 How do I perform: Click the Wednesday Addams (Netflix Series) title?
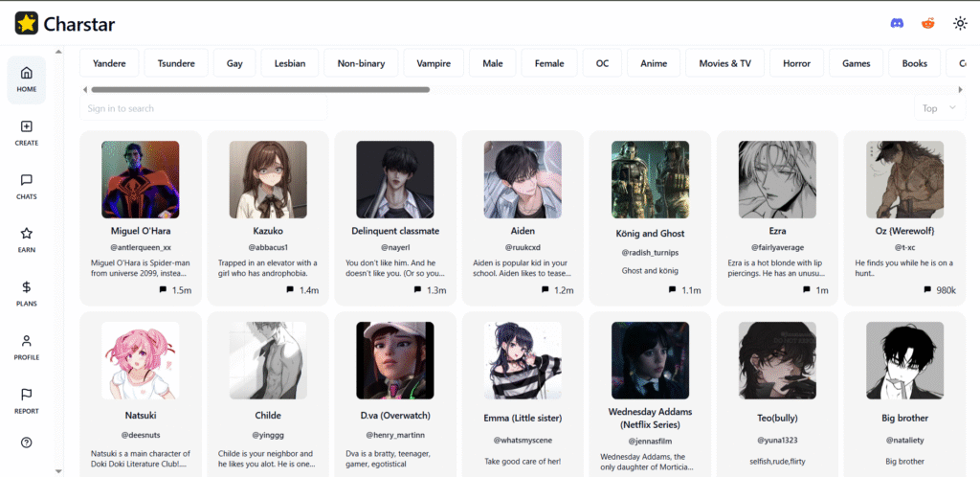[650, 419]
